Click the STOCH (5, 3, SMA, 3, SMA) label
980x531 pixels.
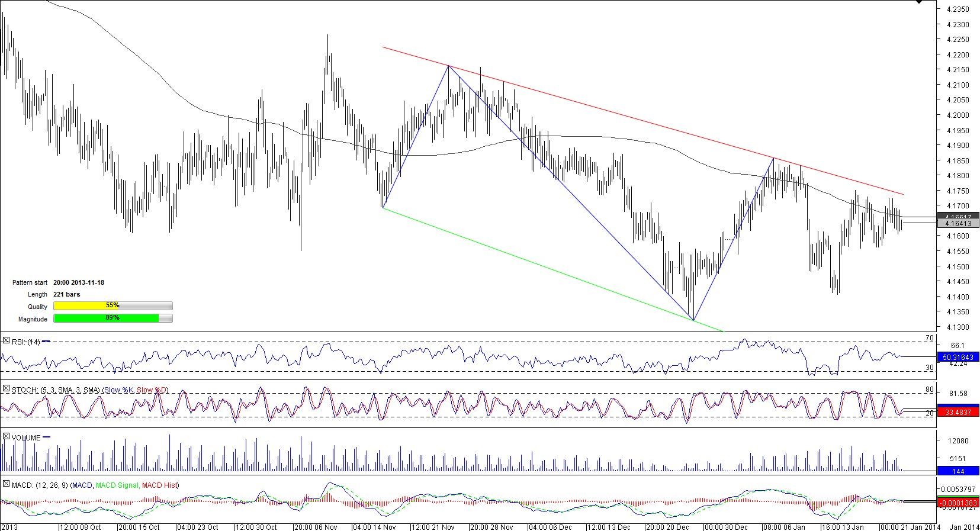click(x=56, y=390)
